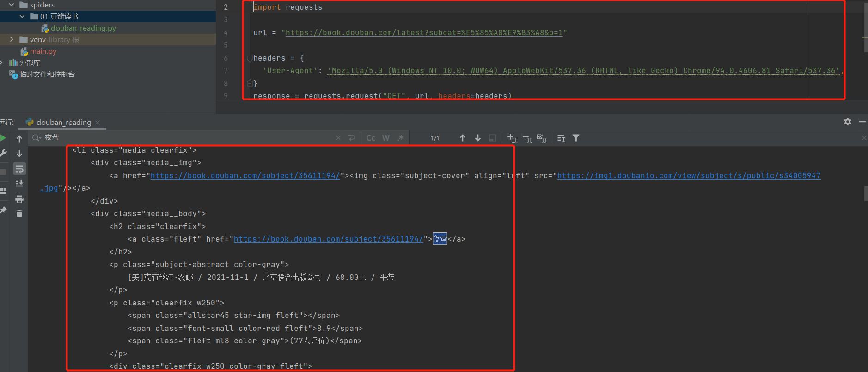Jump to previous search occurrence
Image resolution: width=868 pixels, height=372 pixels.
tap(463, 138)
